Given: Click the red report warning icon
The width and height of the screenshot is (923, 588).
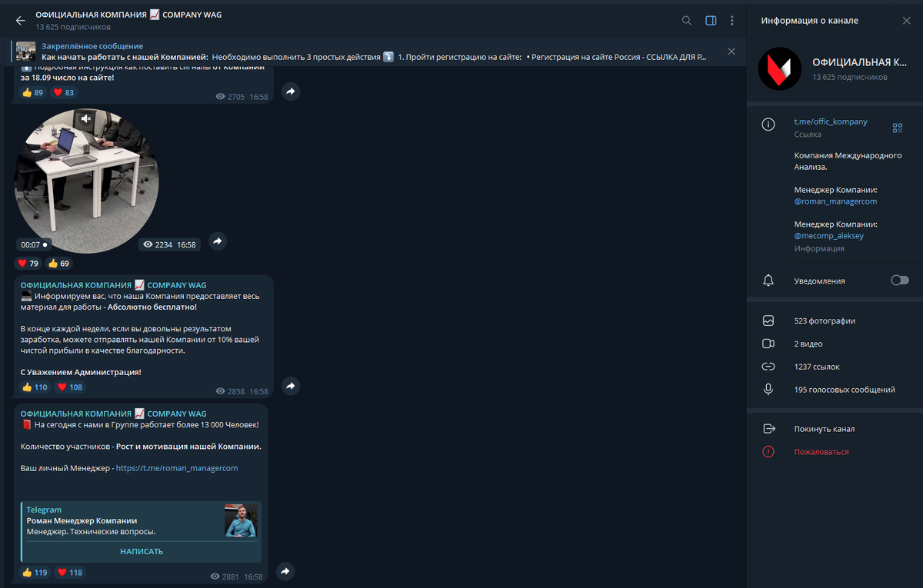Looking at the screenshot, I should coord(768,452).
